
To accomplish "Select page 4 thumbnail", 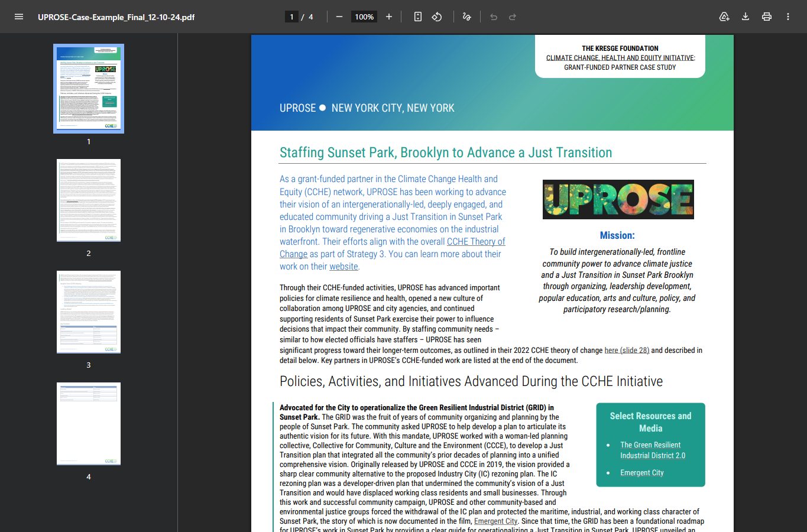I will pyautogui.click(x=89, y=424).
